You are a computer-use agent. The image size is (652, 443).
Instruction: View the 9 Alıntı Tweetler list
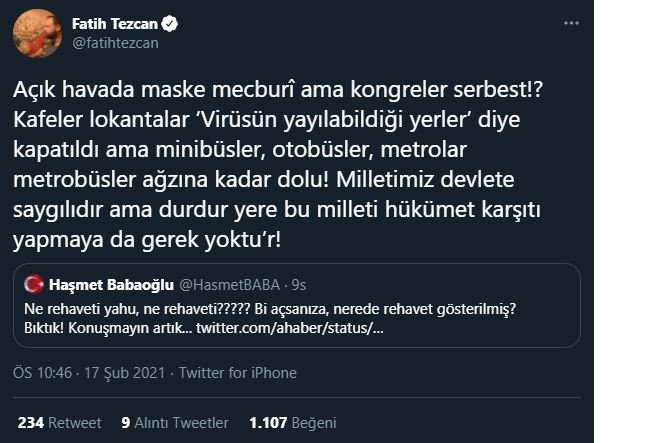[175, 423]
